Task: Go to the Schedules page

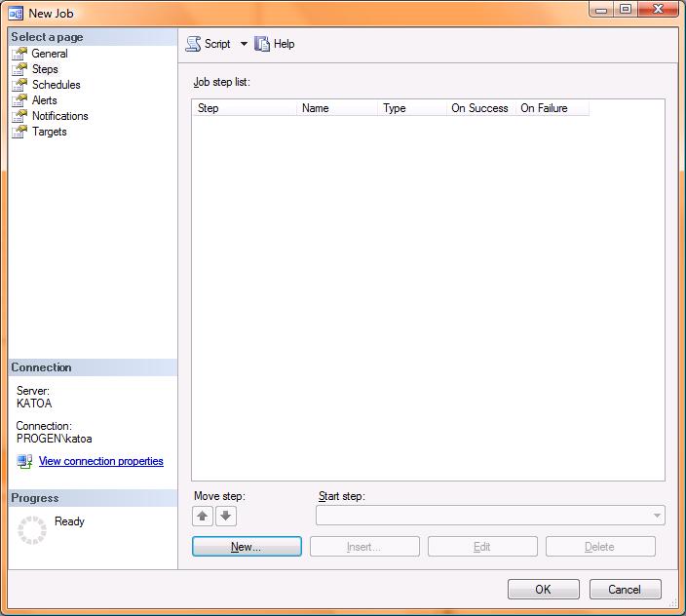Action: [x=56, y=85]
